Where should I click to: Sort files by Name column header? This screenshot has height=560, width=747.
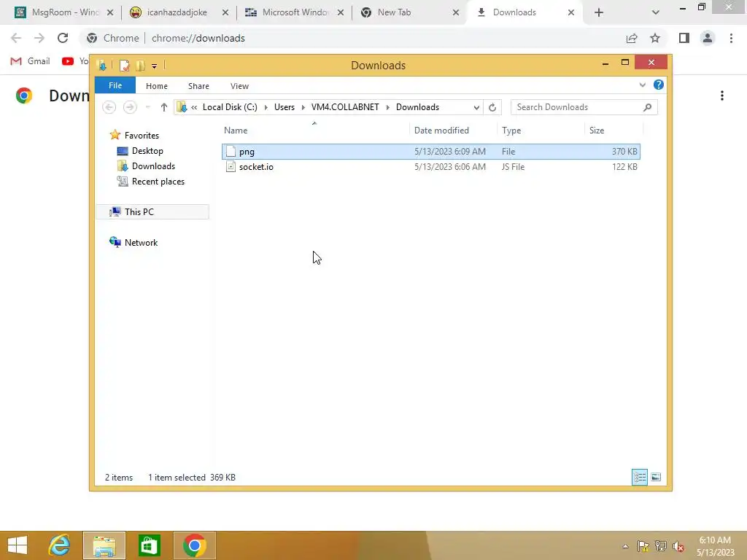click(236, 130)
